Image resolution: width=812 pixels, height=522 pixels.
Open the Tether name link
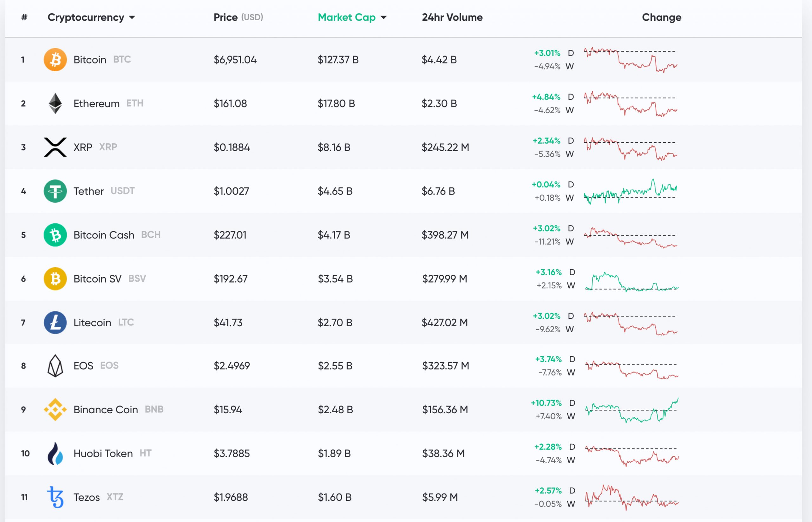coord(88,191)
